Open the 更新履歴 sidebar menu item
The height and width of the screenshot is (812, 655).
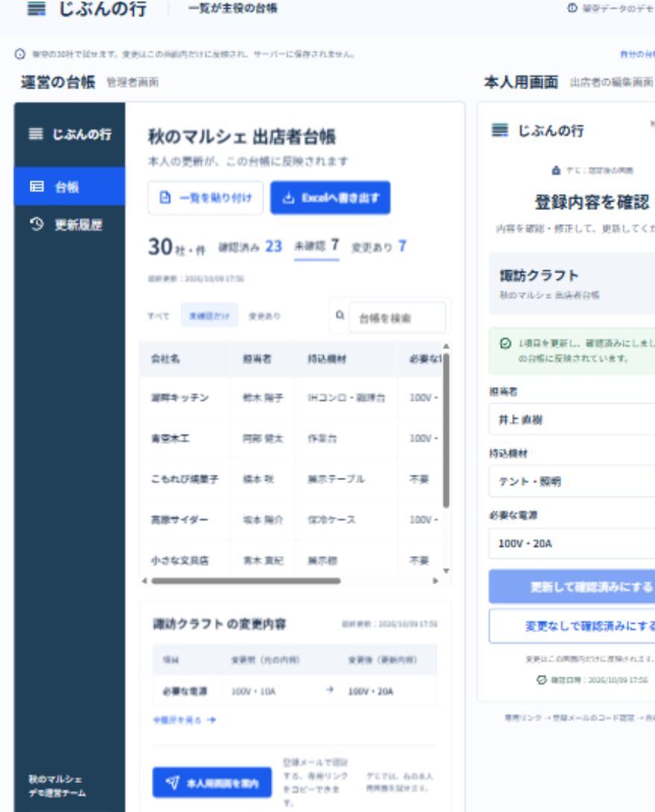click(69, 224)
